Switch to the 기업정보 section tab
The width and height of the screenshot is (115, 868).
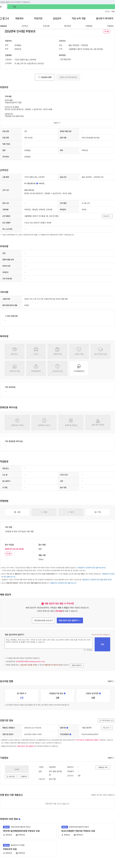coord(110,26)
